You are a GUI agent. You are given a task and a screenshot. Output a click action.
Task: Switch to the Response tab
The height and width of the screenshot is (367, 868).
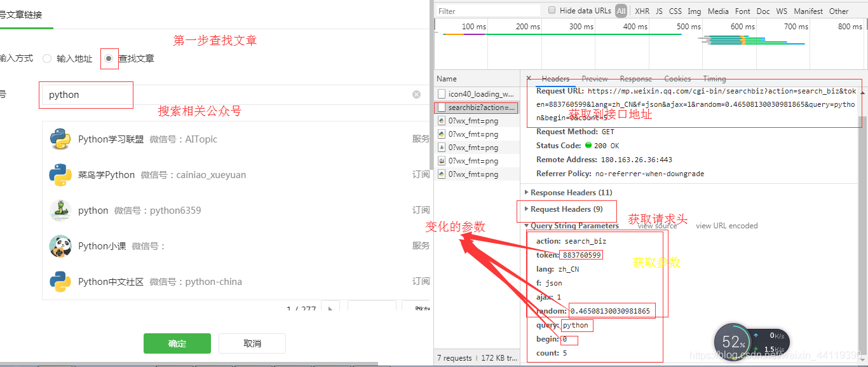click(x=636, y=79)
